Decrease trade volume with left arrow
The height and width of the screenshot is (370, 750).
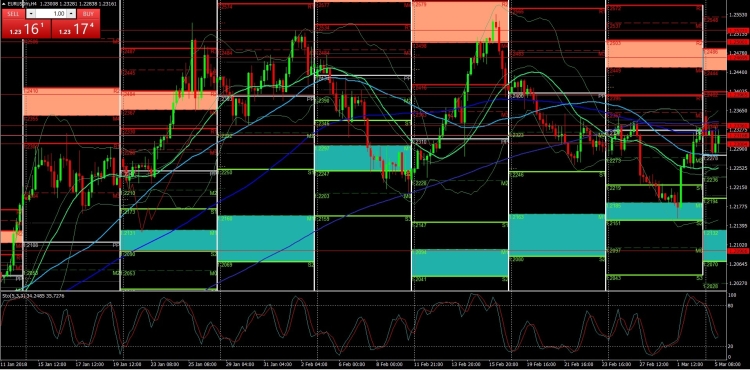[x=31, y=14]
